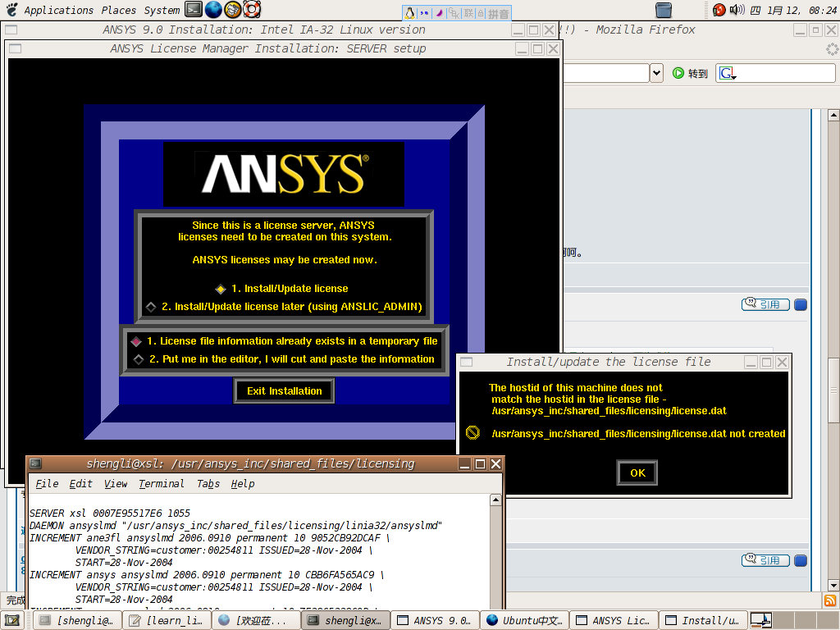Screen dimensions: 840x630
Task: Open the clock showing 1月 12, 08:24
Action: 801,10
